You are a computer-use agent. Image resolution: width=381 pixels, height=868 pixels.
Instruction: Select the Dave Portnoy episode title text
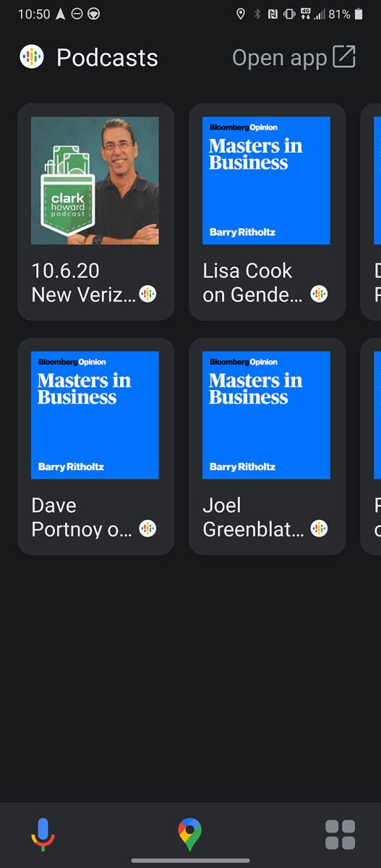click(82, 517)
